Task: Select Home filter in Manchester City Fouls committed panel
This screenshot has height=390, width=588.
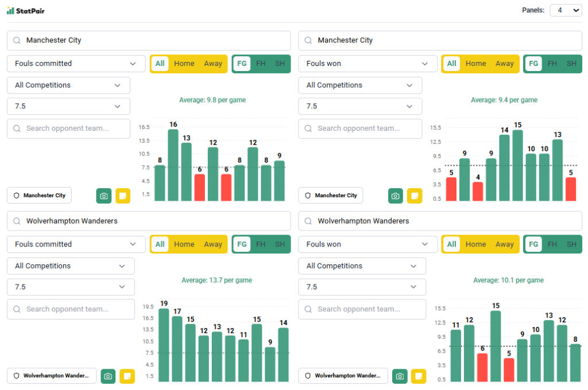Action: coord(184,64)
